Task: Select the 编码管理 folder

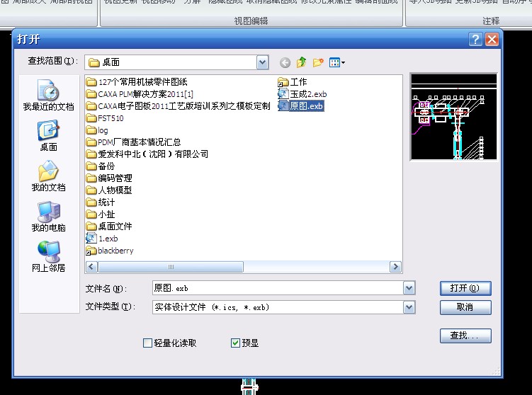Action: 109,178
